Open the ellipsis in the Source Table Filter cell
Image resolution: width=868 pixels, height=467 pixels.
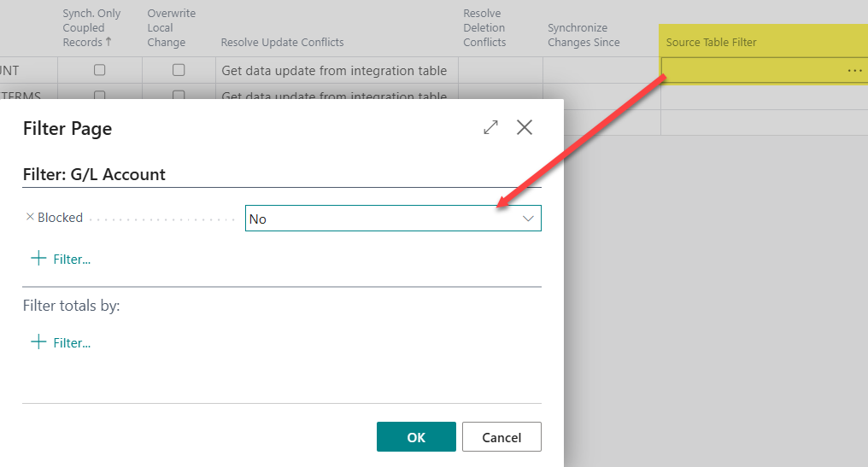(854, 71)
